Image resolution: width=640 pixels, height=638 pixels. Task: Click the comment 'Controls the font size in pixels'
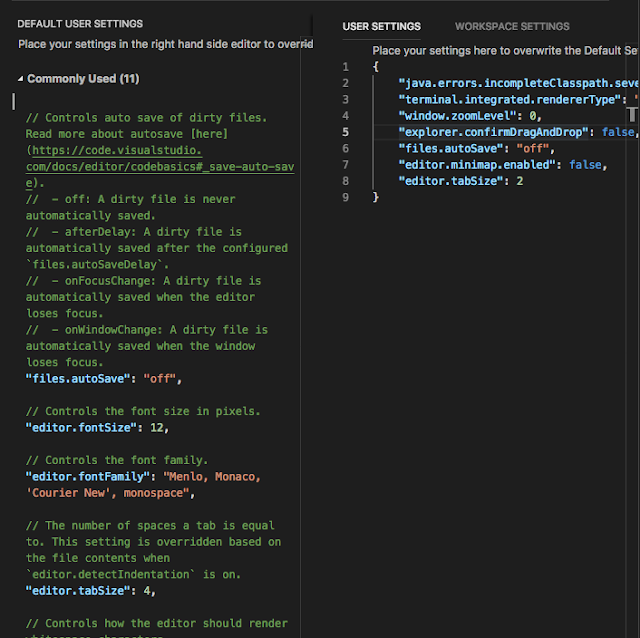tap(143, 411)
